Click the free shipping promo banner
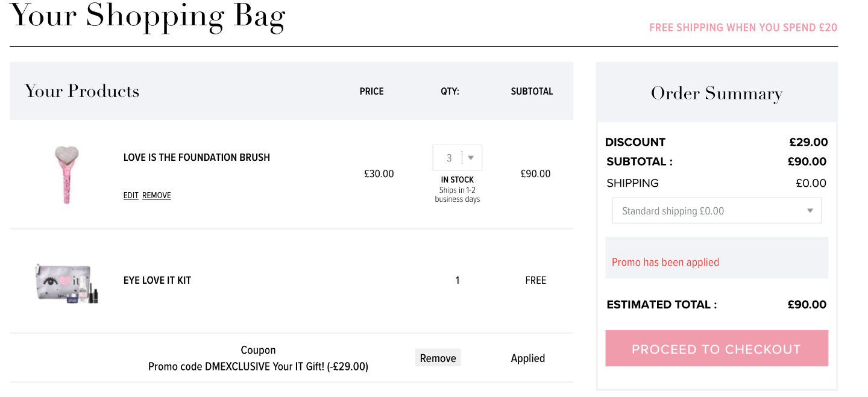The width and height of the screenshot is (868, 397). click(x=743, y=28)
